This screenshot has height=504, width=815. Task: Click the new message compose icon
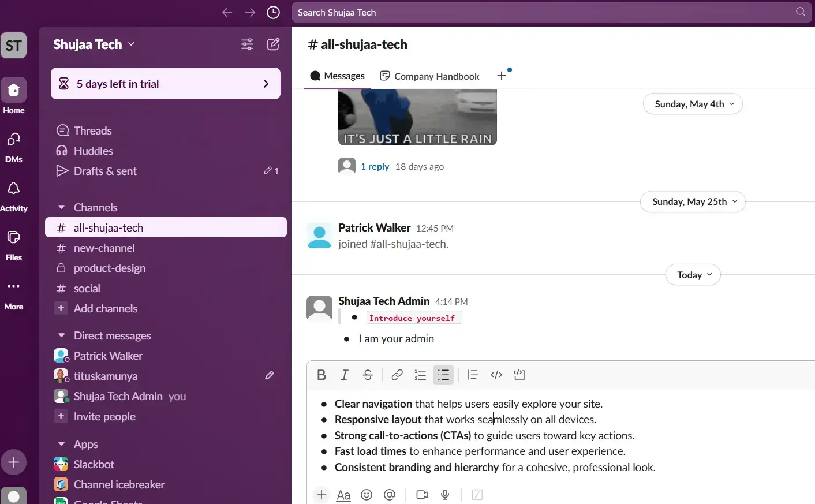(x=273, y=44)
